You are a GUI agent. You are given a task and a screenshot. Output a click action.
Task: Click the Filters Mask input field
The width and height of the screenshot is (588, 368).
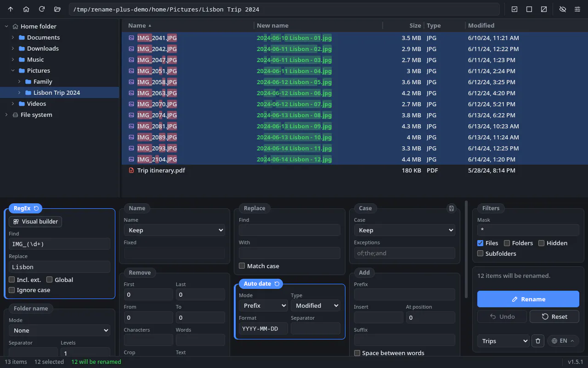(528, 230)
